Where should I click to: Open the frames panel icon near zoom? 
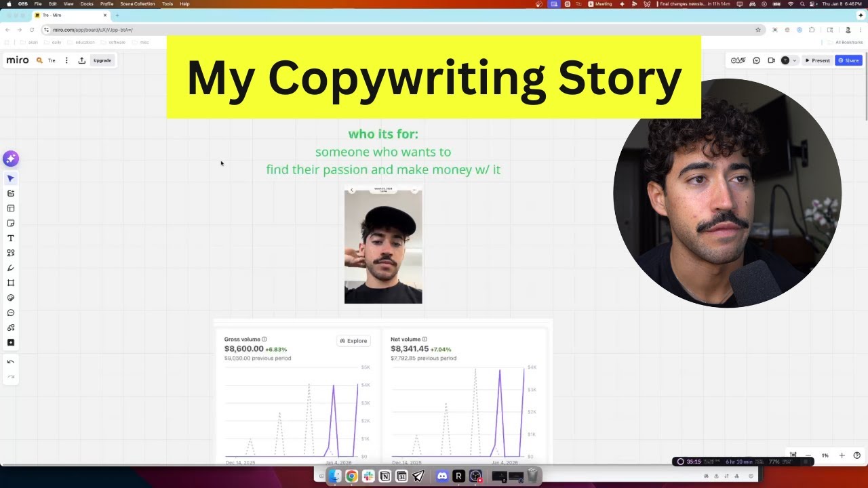pos(793,455)
